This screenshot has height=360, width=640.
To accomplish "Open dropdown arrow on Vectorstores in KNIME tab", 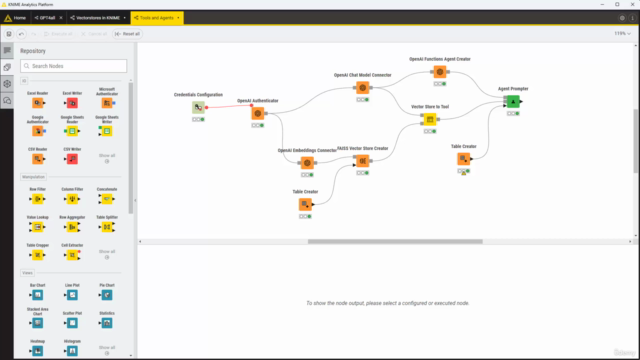I will (x=124, y=18).
